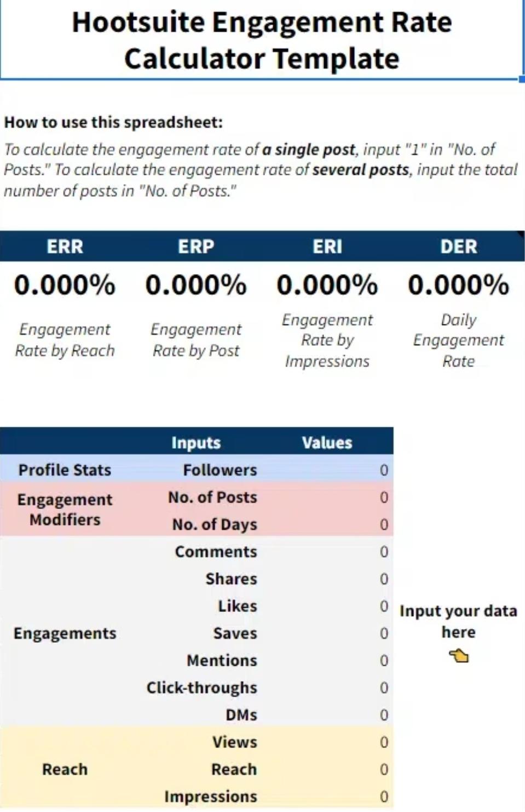Select the Inputs column header
This screenshot has width=525, height=812.
196,443
